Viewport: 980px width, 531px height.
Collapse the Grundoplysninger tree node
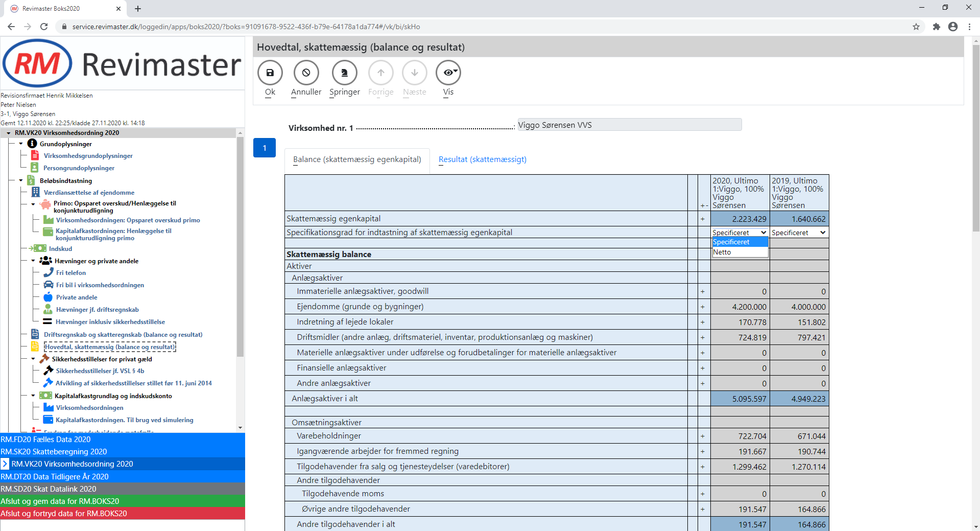point(21,144)
